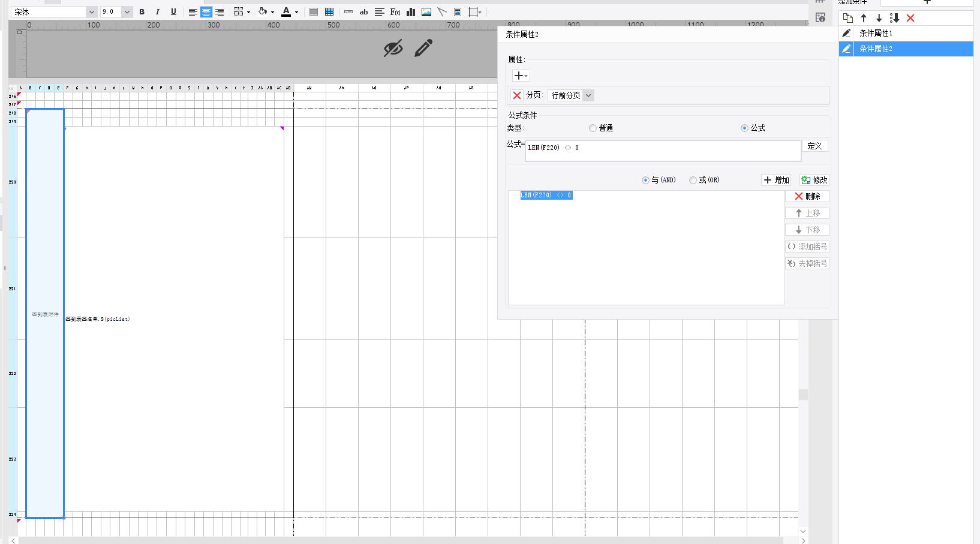Image resolution: width=980 pixels, height=544 pixels.
Task: Click the font color A icon
Action: click(286, 12)
